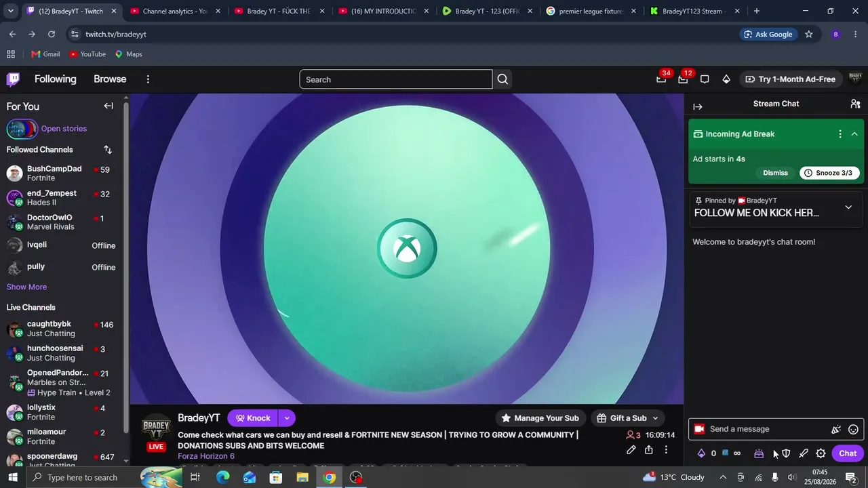Open the Prime loot inbox icon with 34 badge
The height and width of the screenshot is (488, 868).
(661, 79)
